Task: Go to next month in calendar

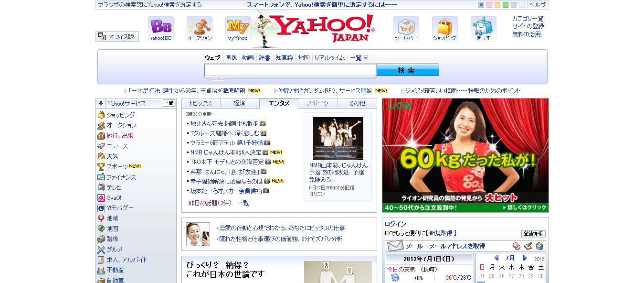Action: coord(525,258)
